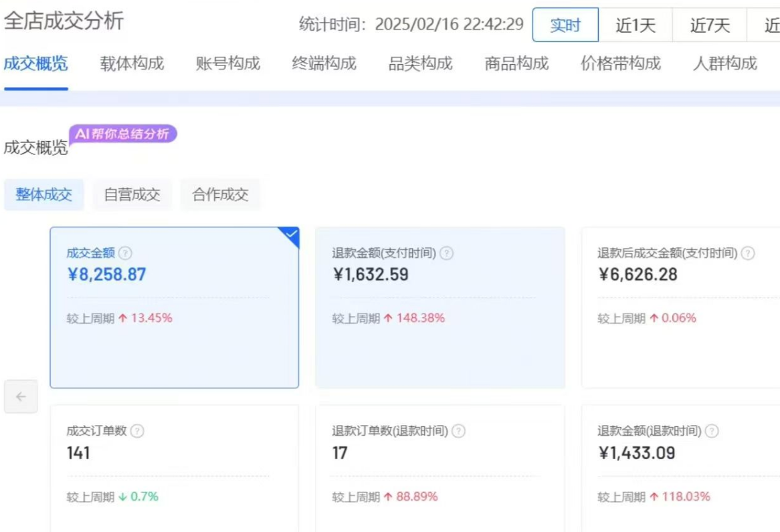Switch to the 品类构成 tab
Image resolution: width=780 pixels, height=532 pixels.
click(420, 63)
